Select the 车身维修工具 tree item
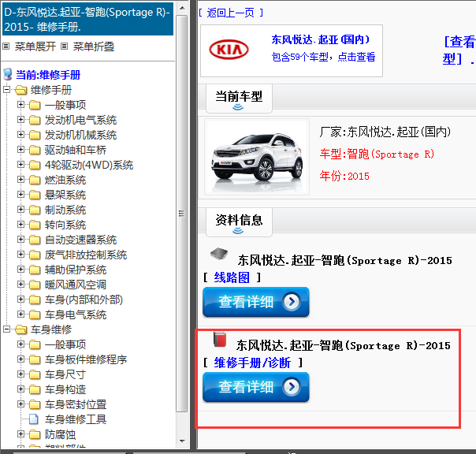This screenshot has height=454, width=476. coord(76,419)
